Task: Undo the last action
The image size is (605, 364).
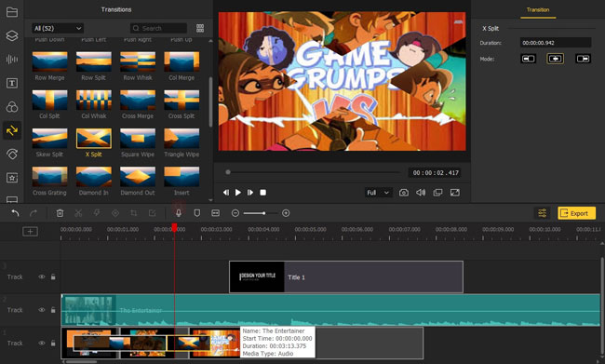Action: click(x=15, y=213)
